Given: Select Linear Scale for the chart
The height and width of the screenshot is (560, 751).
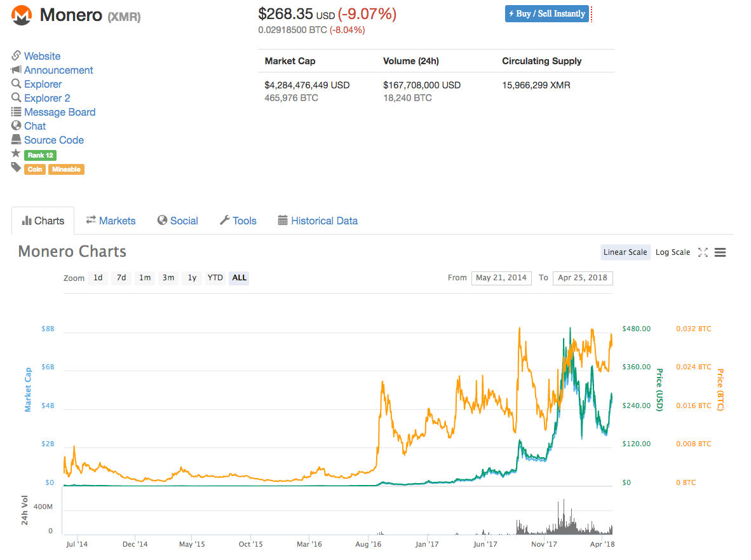Looking at the screenshot, I should tap(625, 252).
